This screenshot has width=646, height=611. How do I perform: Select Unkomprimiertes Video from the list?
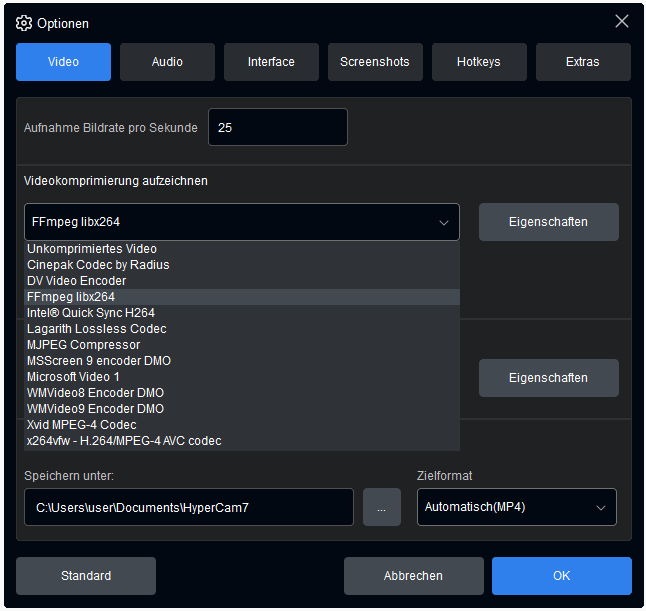tap(92, 249)
